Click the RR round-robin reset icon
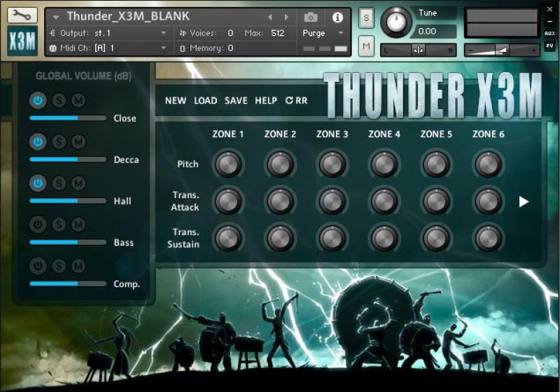 (296, 101)
